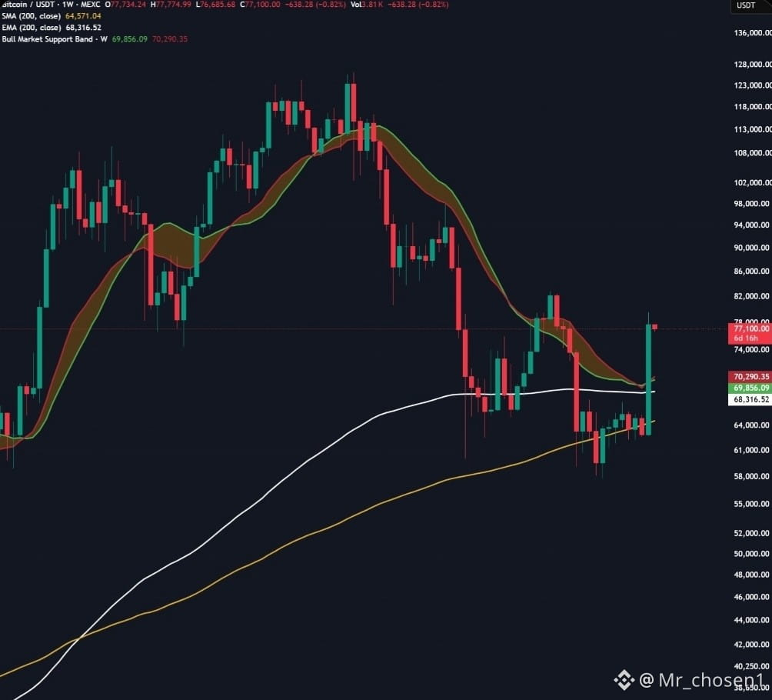Viewport: 772px width, 700px height.
Task: Click the 55,000.00 price scale label
Action: (752, 504)
